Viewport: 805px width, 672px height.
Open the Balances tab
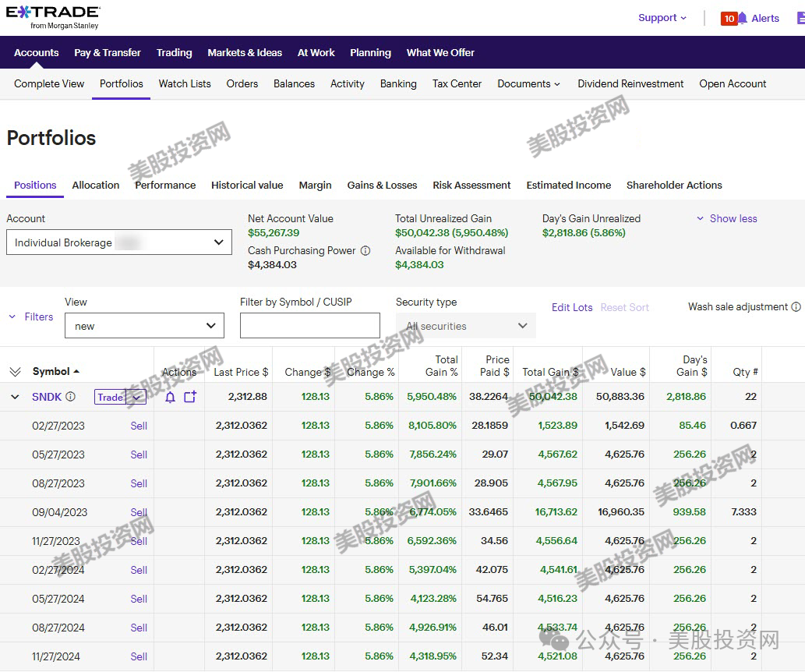[x=294, y=83]
